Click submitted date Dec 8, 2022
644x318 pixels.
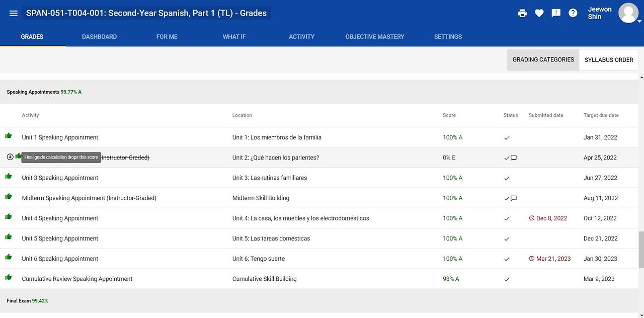click(x=551, y=218)
